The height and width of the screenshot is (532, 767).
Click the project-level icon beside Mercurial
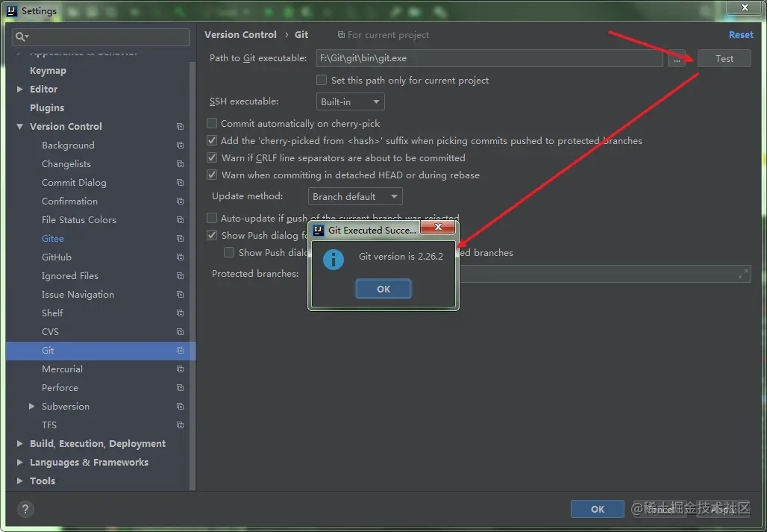coord(180,369)
